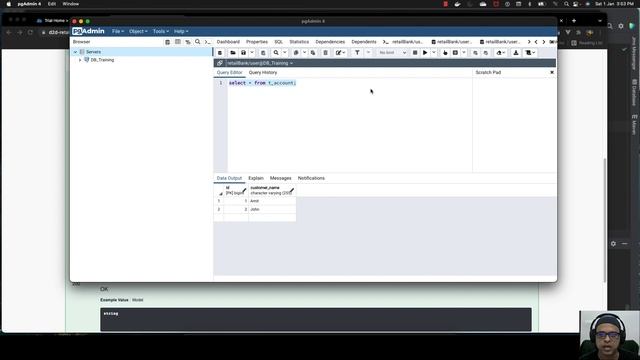The image size is (640, 360).
Task: Open the Help menu in pgAdmin
Action: pyautogui.click(x=181, y=31)
